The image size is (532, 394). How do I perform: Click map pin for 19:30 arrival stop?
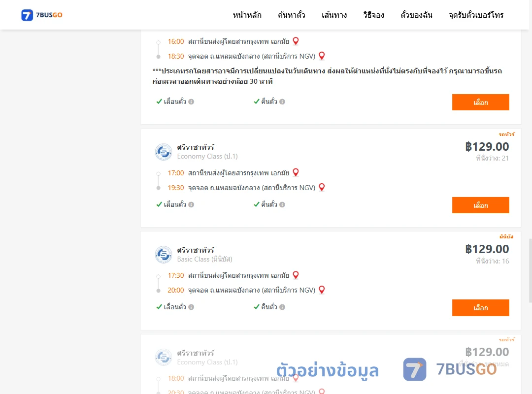pos(322,187)
